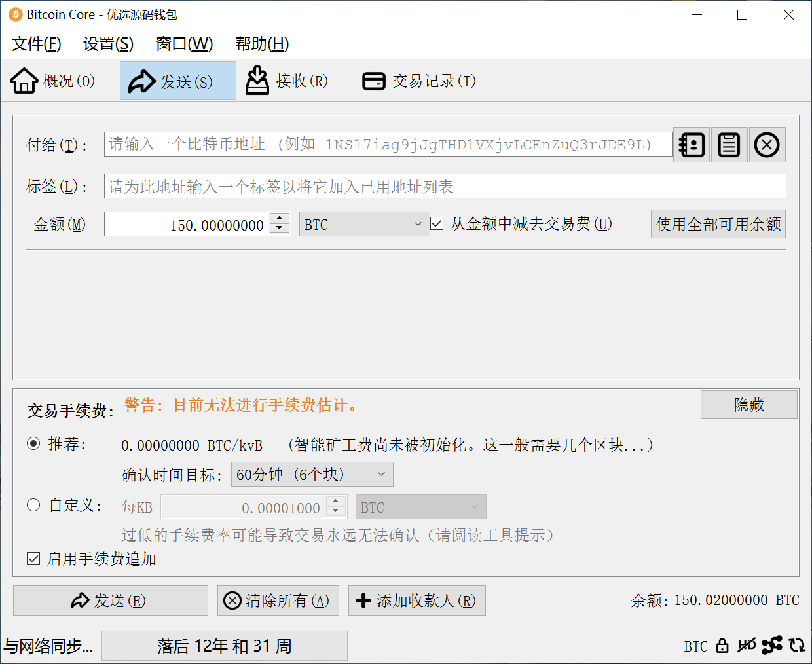Image resolution: width=812 pixels, height=664 pixels.
Task: Disable the 启用手续费追加 checkbox
Action: tap(33, 559)
